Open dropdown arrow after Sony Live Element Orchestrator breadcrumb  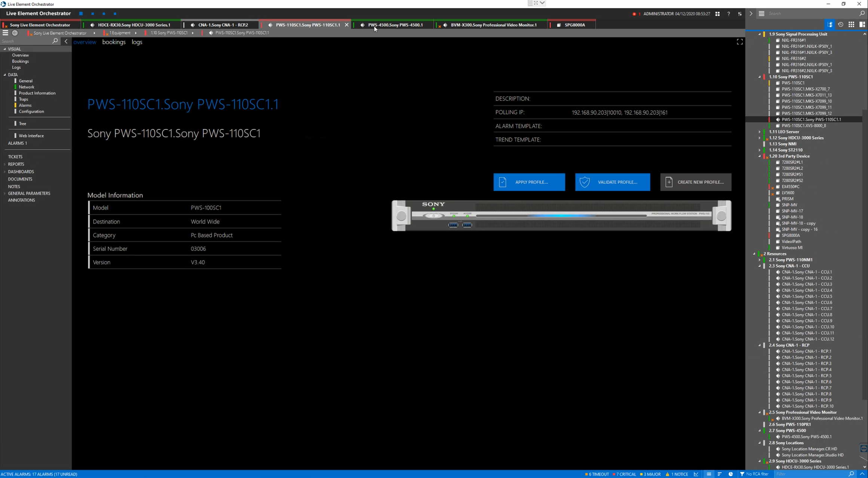click(94, 33)
